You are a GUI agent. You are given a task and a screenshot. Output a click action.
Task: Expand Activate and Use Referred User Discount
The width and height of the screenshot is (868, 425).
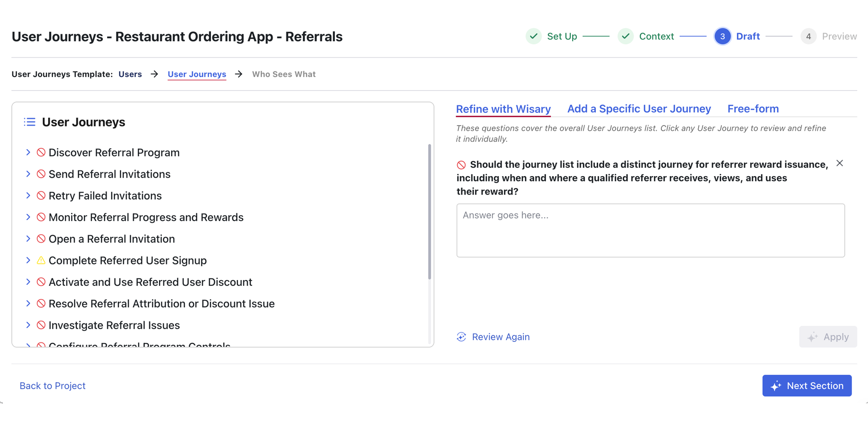pyautogui.click(x=28, y=282)
